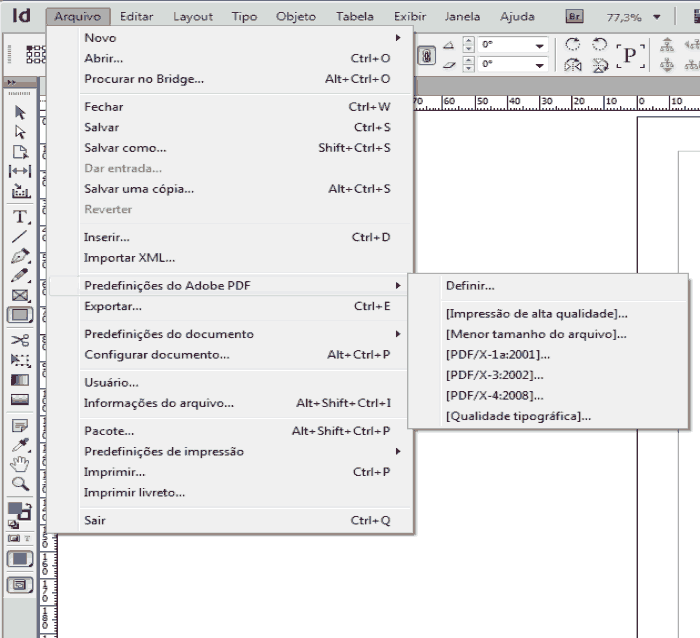Toggle the constrain proportions chain icon

coord(426,56)
